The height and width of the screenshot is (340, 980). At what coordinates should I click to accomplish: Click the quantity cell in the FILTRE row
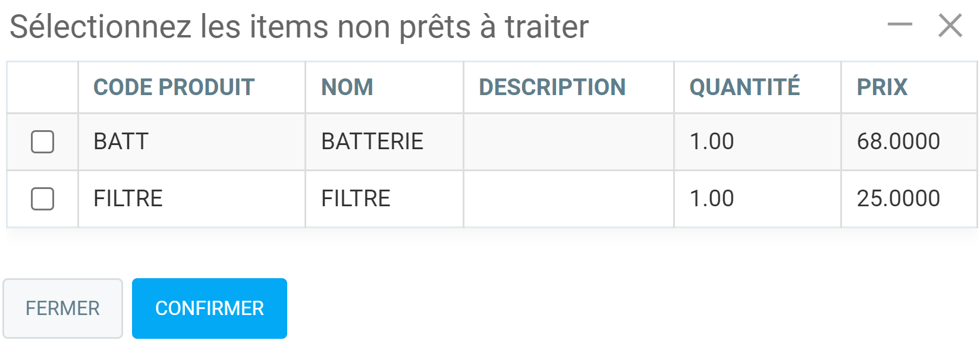[x=712, y=199]
